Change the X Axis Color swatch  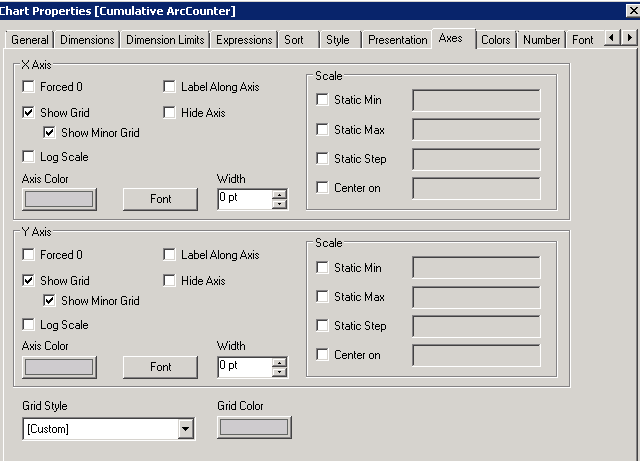tap(59, 198)
